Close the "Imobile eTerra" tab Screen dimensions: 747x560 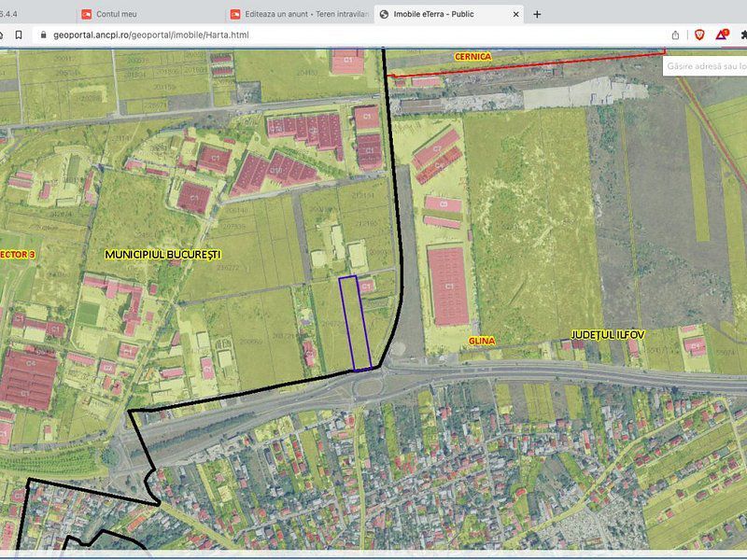coord(514,13)
